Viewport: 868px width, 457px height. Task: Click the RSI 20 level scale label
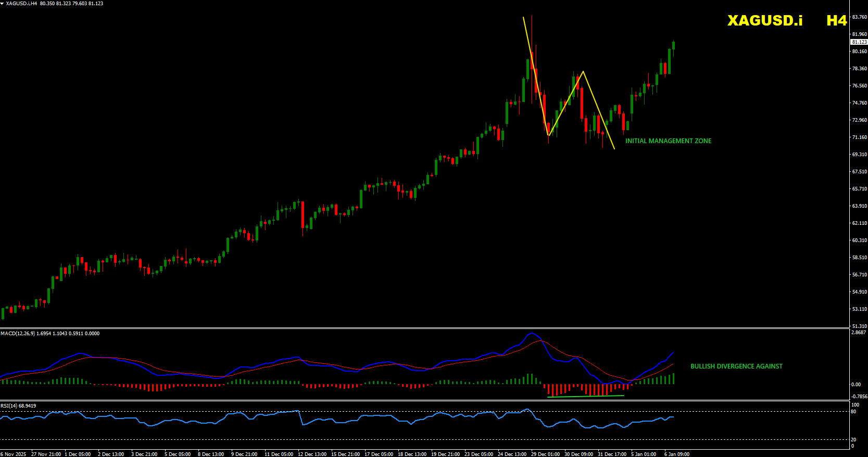point(853,440)
